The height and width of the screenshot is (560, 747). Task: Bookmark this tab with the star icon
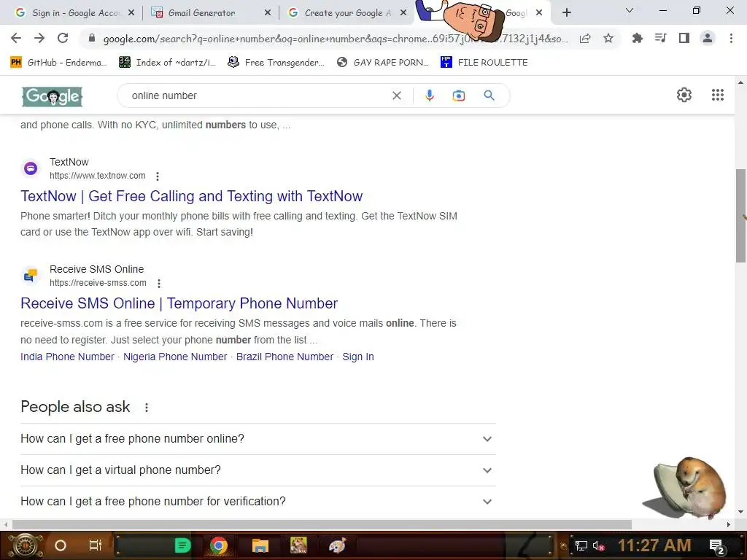point(608,38)
